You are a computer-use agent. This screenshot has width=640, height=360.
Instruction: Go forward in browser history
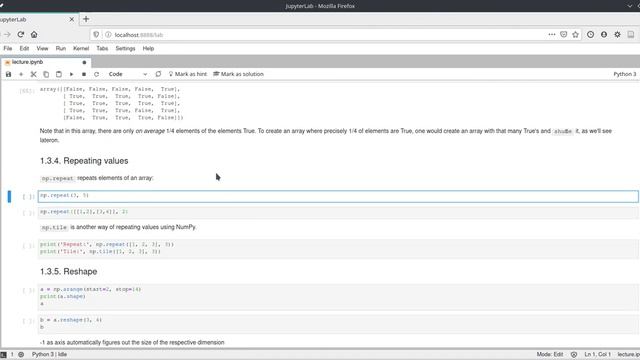click(x=7, y=35)
